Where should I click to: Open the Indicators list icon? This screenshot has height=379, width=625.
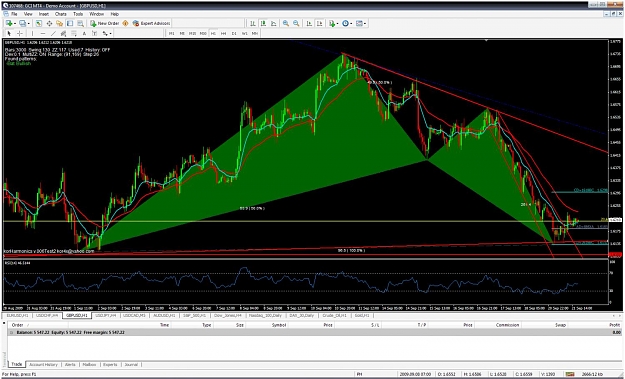pos(332,24)
